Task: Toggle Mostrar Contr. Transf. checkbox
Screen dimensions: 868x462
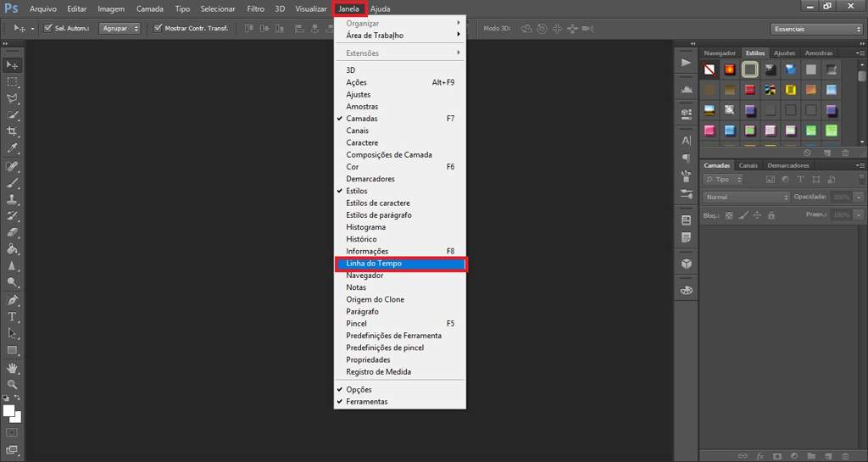Action: 158,28
